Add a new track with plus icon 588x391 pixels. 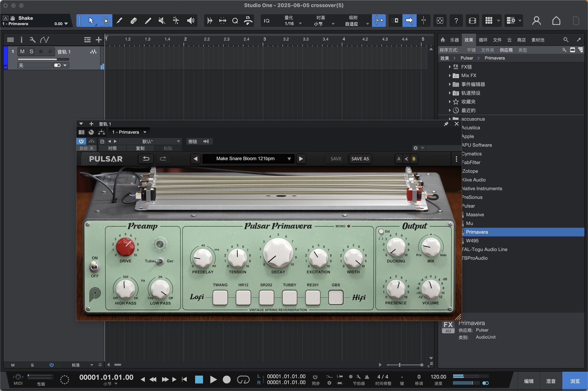click(x=98, y=40)
